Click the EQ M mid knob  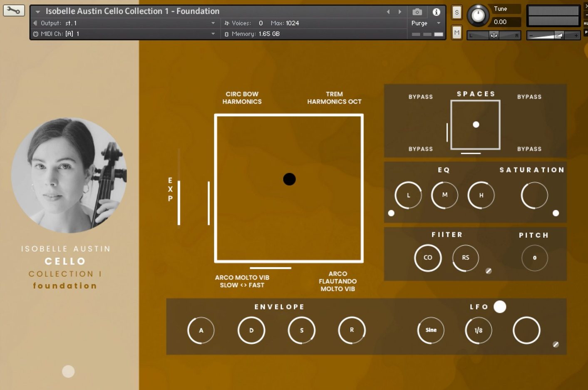point(444,195)
